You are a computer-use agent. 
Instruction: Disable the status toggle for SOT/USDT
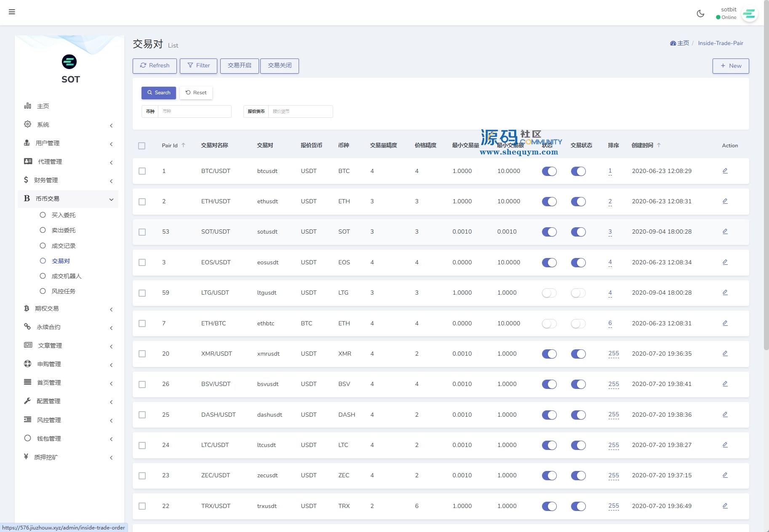click(549, 232)
